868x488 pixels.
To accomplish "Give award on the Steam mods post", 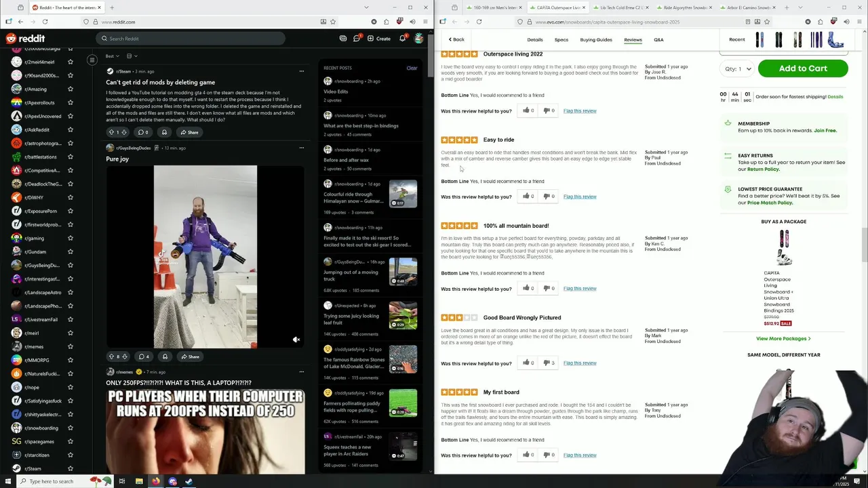I will click(x=164, y=132).
